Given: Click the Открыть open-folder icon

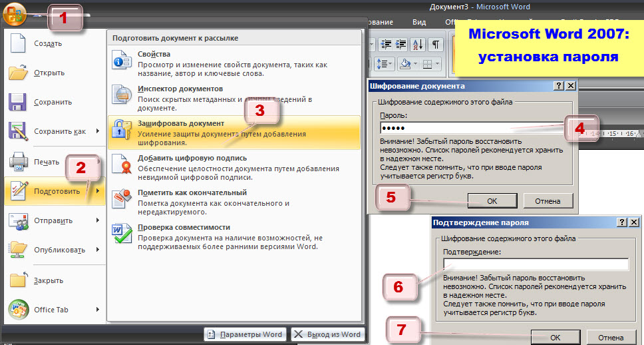Looking at the screenshot, I should (18, 73).
